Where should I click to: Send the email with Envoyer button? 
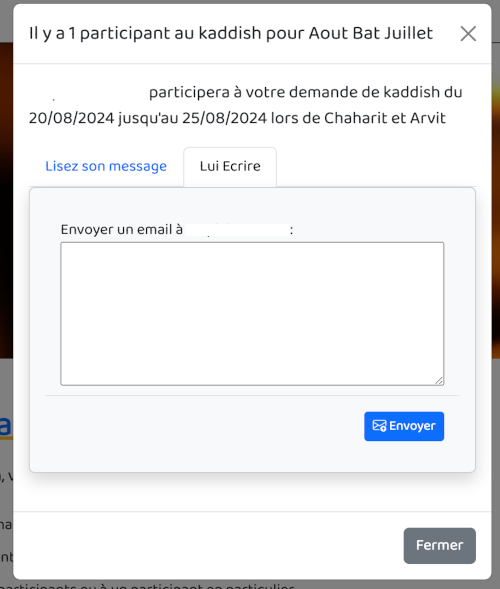click(x=404, y=426)
